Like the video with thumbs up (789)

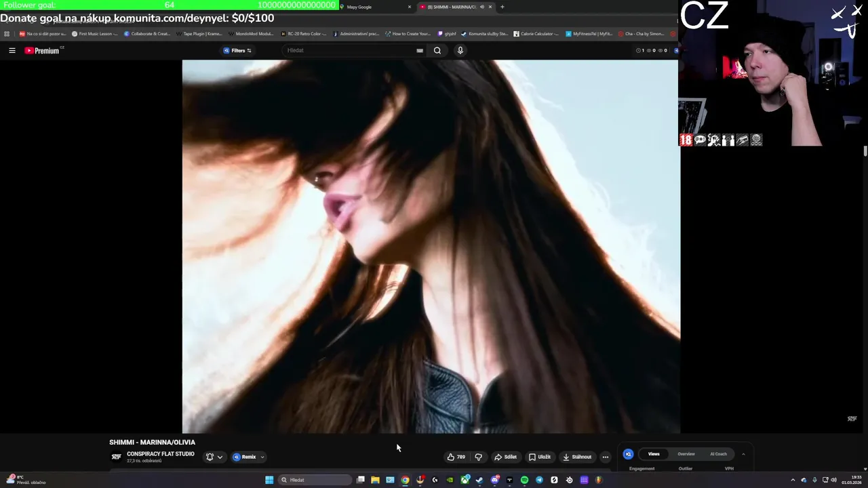(456, 457)
